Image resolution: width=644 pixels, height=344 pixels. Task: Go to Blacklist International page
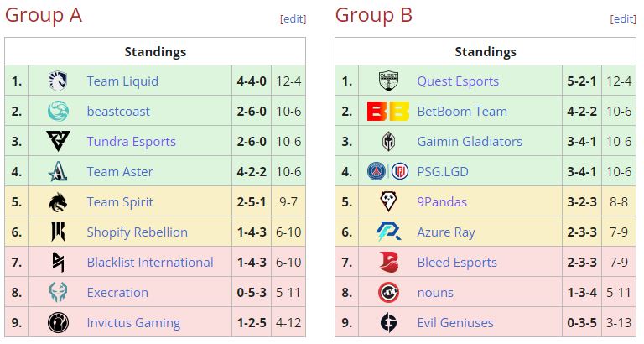150,263
